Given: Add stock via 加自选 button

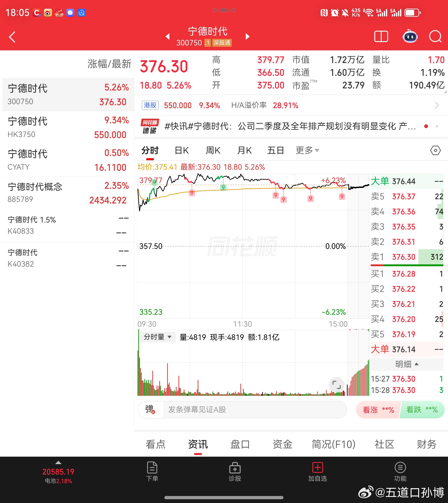Looking at the screenshot, I should [317, 472].
